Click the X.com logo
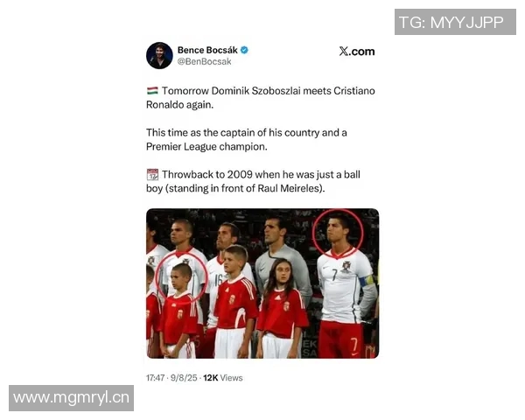 coord(357,52)
